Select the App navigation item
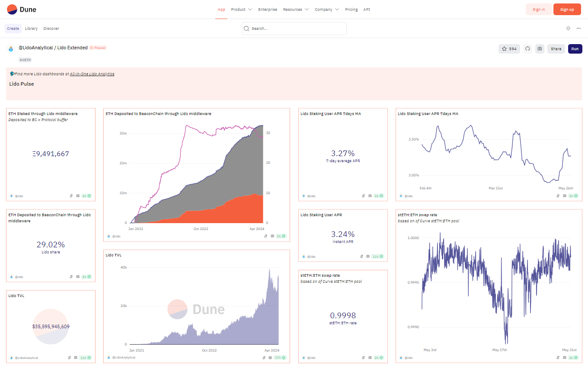Image resolution: width=588 pixels, height=371 pixels. click(221, 10)
